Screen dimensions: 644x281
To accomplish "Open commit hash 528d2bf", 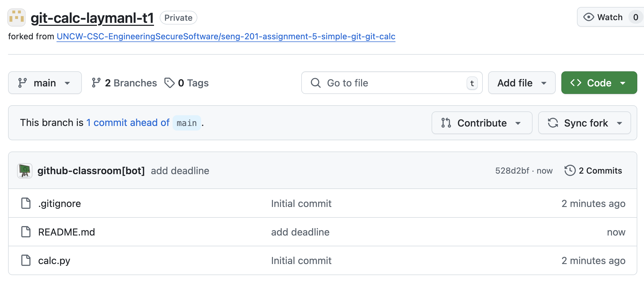I will [512, 171].
